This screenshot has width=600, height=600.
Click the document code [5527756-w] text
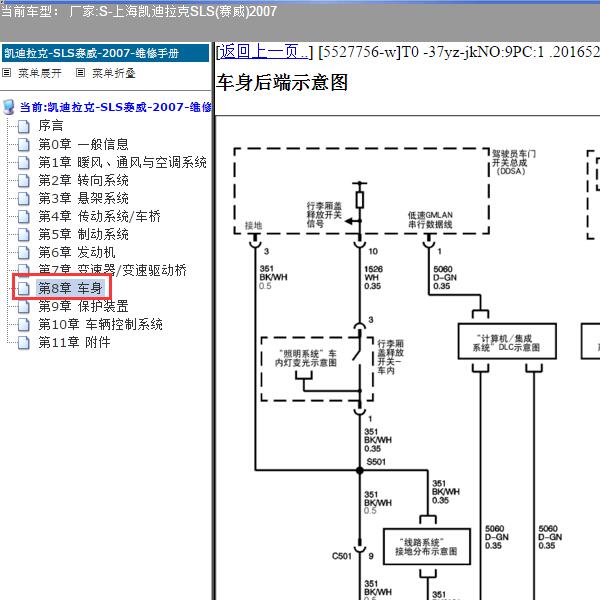click(x=359, y=52)
